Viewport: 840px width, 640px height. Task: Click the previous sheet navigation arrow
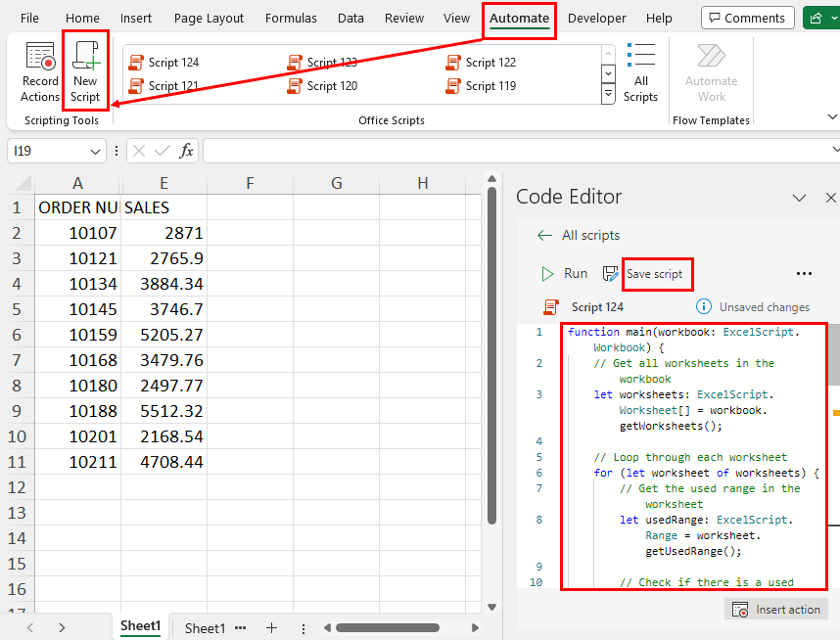click(x=30, y=627)
